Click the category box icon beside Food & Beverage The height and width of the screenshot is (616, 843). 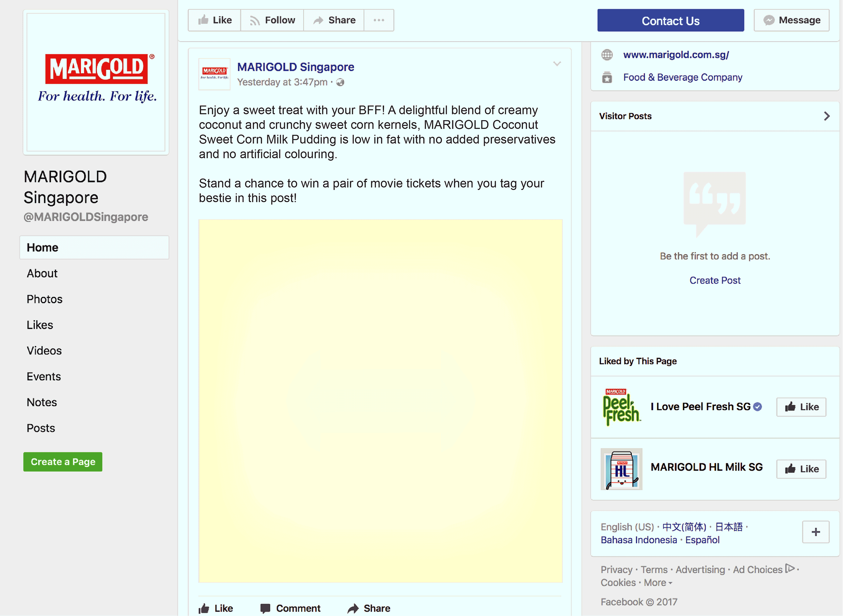click(x=607, y=77)
